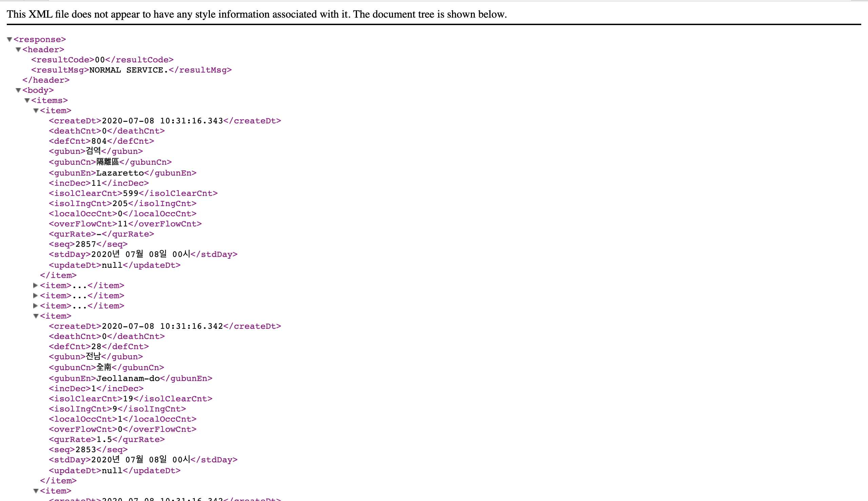The width and height of the screenshot is (868, 501).
Task: Collapse the Jeollanam-do item node
Action: tap(36, 316)
